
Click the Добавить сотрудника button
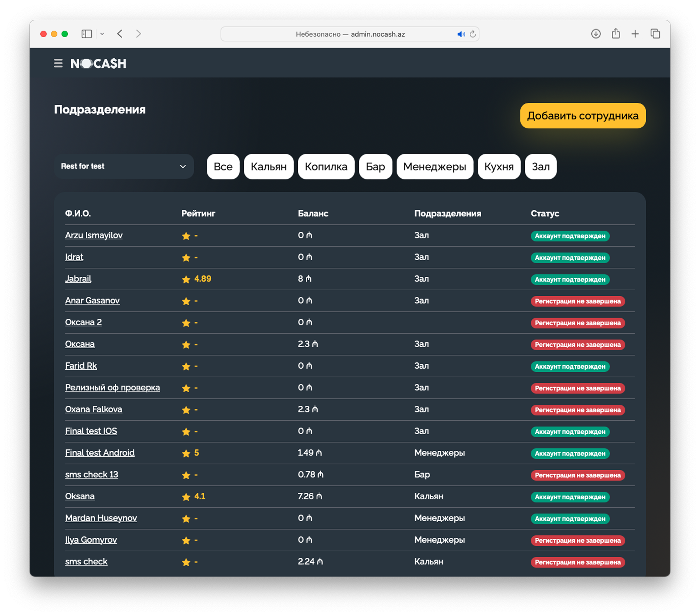point(583,116)
